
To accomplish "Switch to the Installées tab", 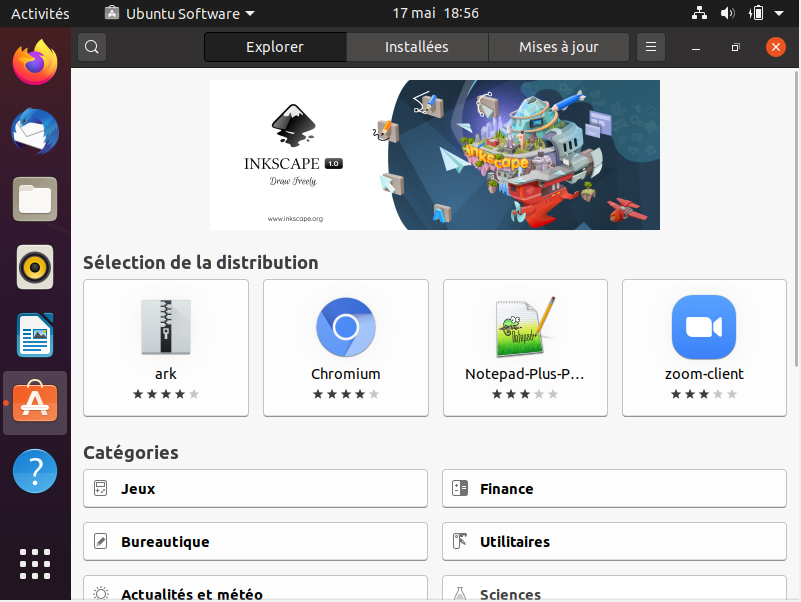I will click(417, 47).
